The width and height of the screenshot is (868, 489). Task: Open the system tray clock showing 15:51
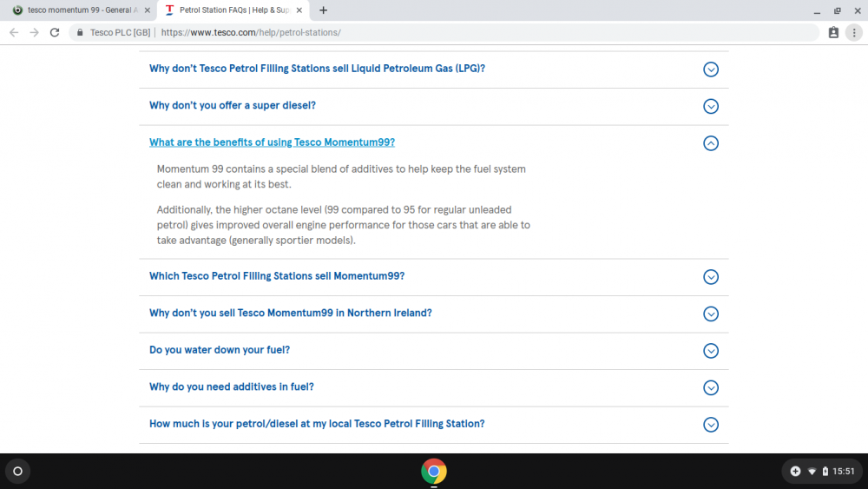pyautogui.click(x=844, y=472)
